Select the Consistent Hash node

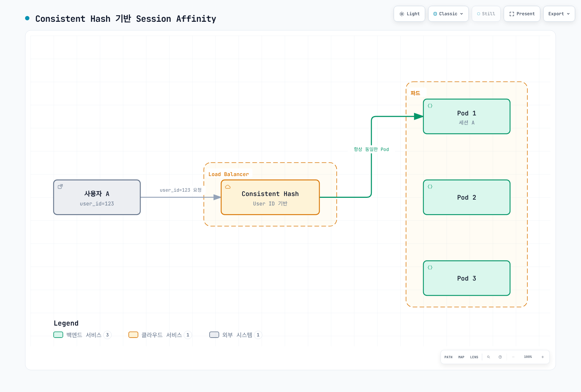click(x=270, y=197)
